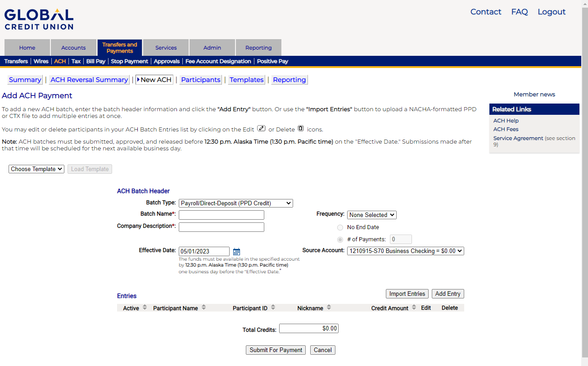Open Transfers in the submenu bar
This screenshot has width=588, height=366.
tap(16, 61)
